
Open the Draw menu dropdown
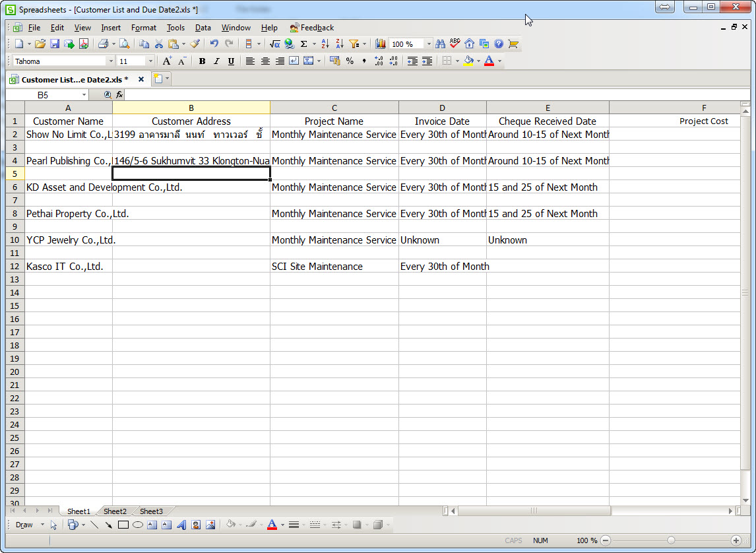coord(30,525)
